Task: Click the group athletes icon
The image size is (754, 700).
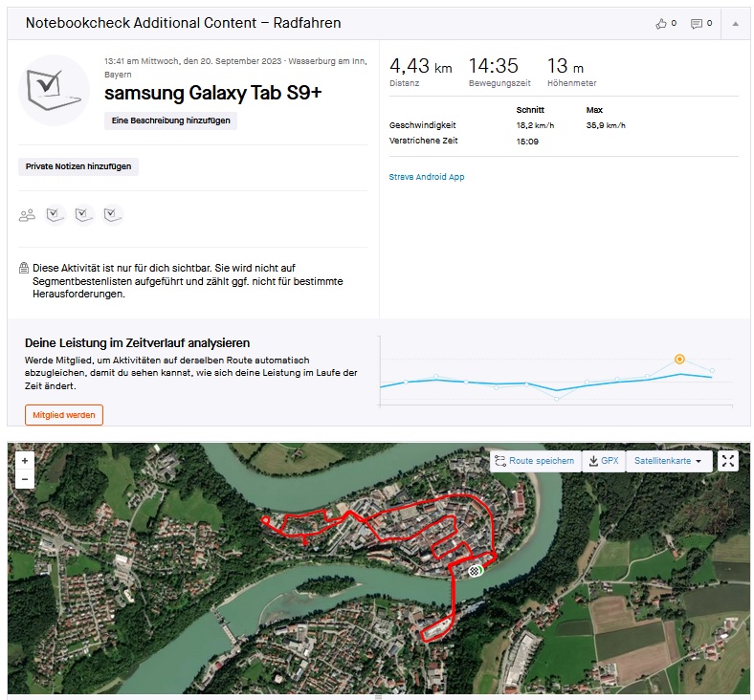Action: tap(27, 215)
